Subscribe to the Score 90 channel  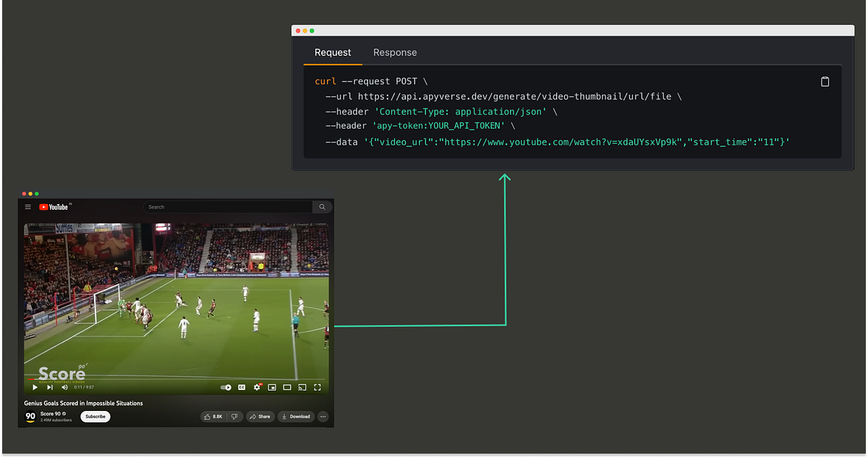[95, 417]
